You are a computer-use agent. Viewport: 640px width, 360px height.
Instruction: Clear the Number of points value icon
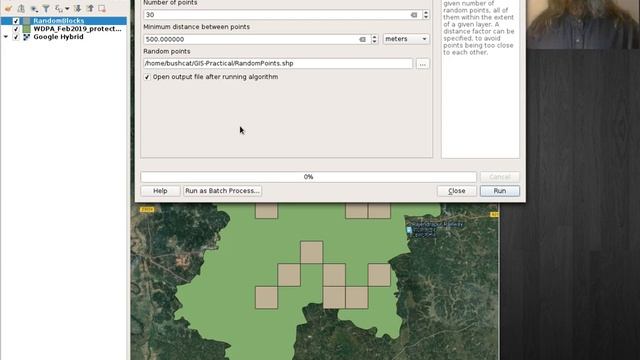click(413, 15)
